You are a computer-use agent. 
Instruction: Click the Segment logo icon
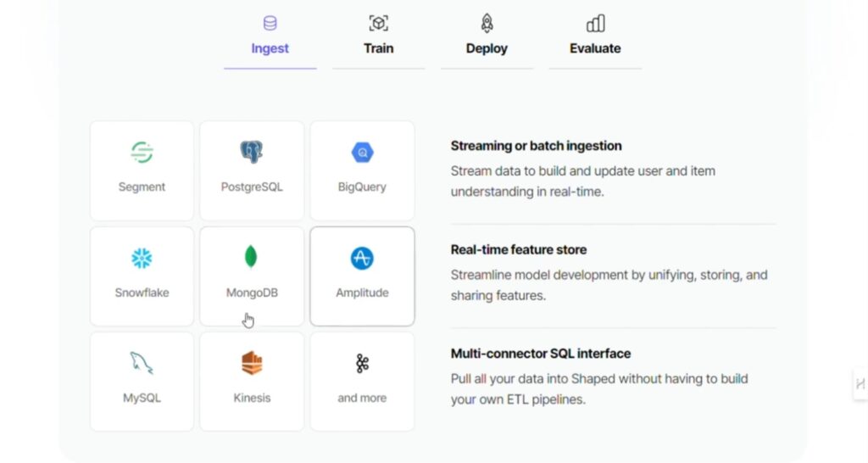pyautogui.click(x=142, y=153)
